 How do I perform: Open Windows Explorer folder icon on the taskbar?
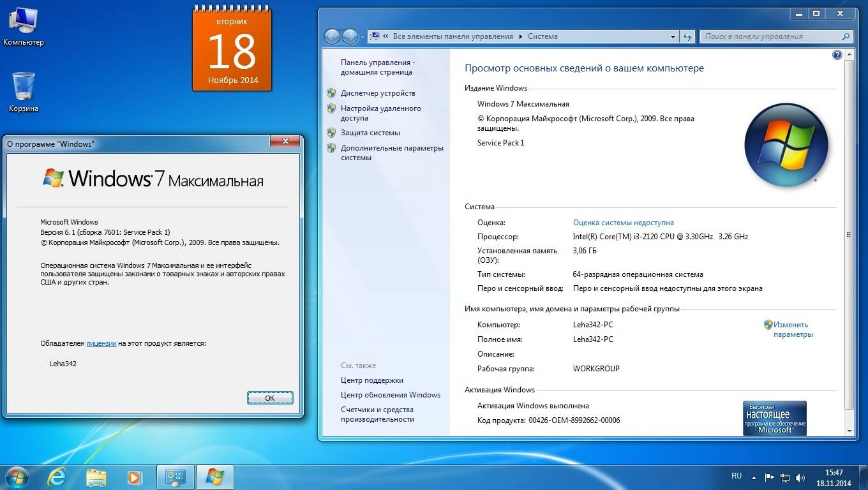(96, 477)
